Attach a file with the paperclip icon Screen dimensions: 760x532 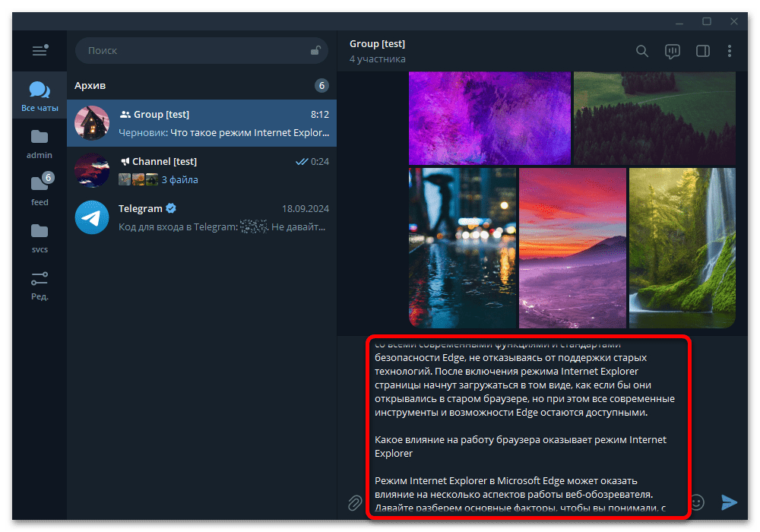[355, 503]
